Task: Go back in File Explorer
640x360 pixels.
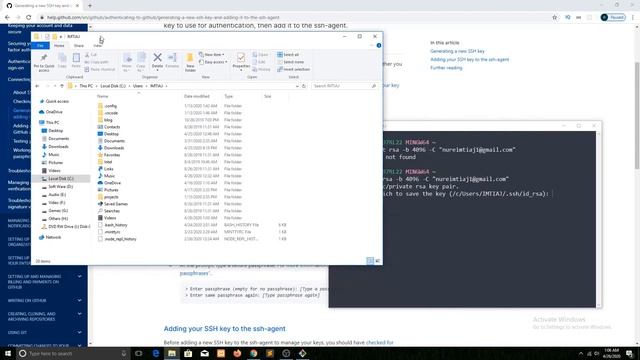Action: [x=37, y=86]
